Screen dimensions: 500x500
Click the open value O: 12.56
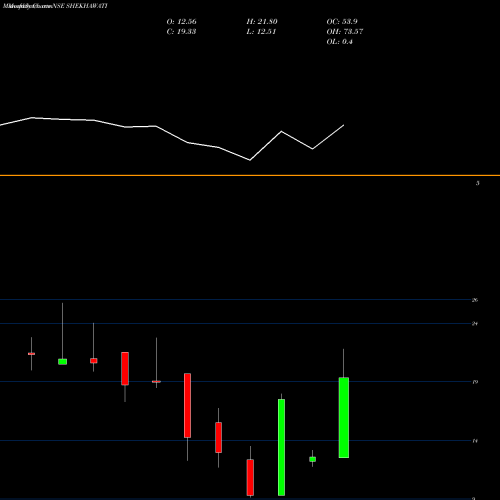click(181, 22)
